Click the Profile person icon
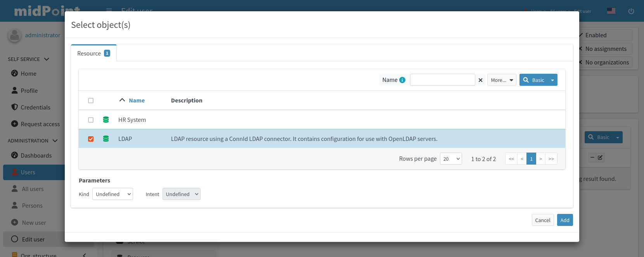Screen dimensions: 644x257 (x=15, y=90)
